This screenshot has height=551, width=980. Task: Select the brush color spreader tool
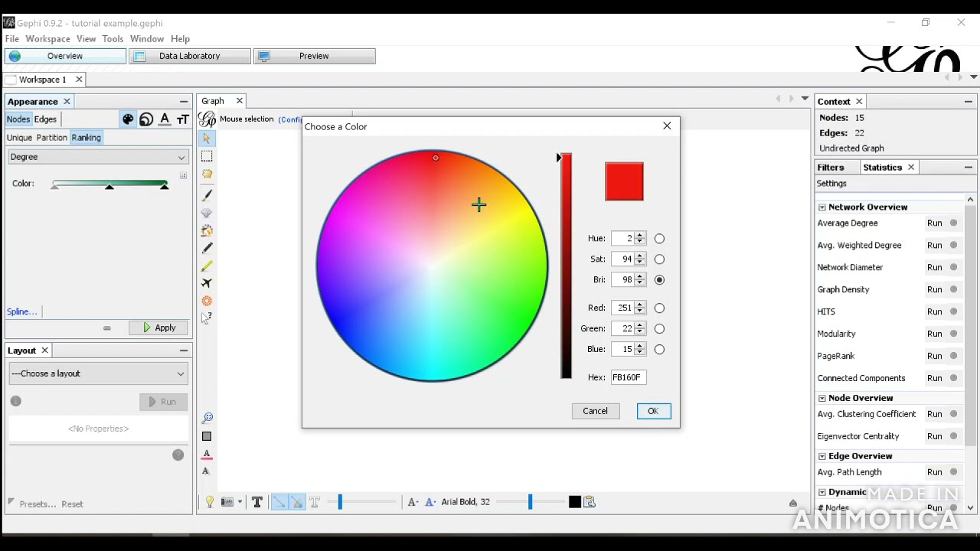click(207, 230)
